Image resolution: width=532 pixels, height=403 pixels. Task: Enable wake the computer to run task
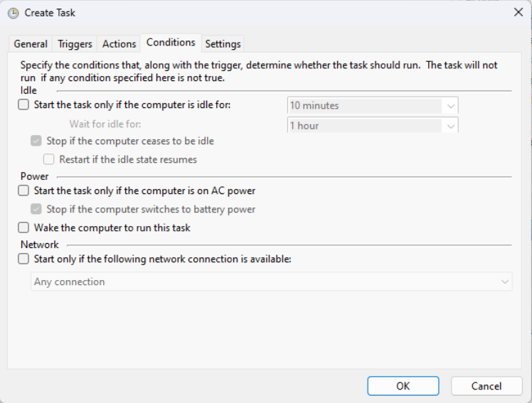pos(24,228)
